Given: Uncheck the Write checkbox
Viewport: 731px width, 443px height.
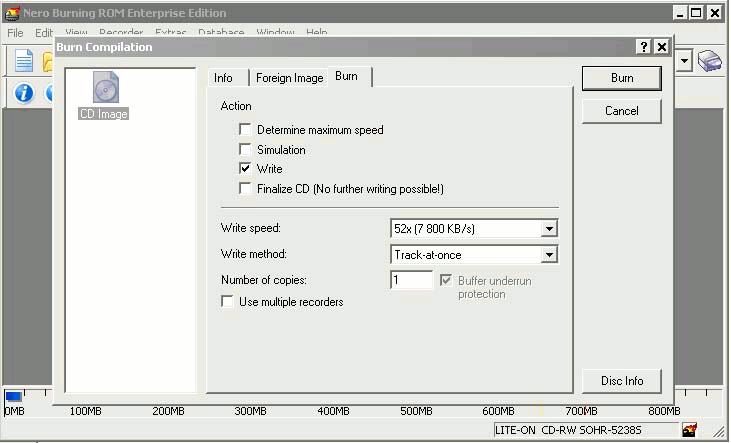Looking at the screenshot, I should 245,168.
